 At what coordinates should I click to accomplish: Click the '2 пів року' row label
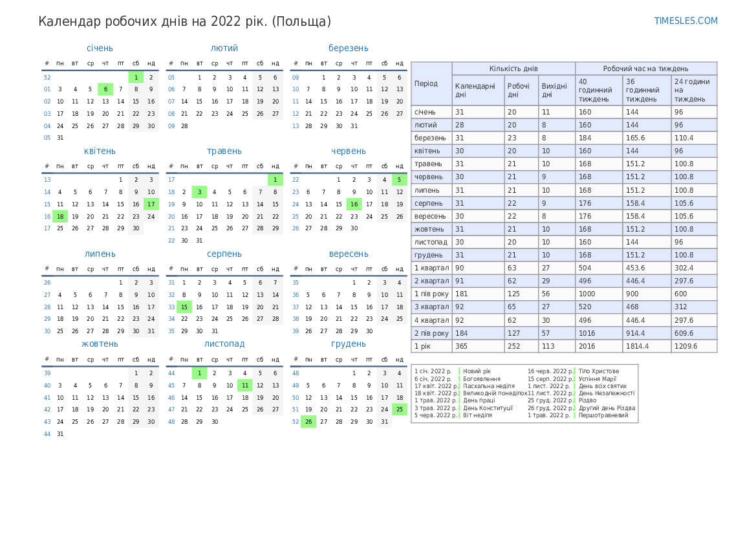(431, 333)
